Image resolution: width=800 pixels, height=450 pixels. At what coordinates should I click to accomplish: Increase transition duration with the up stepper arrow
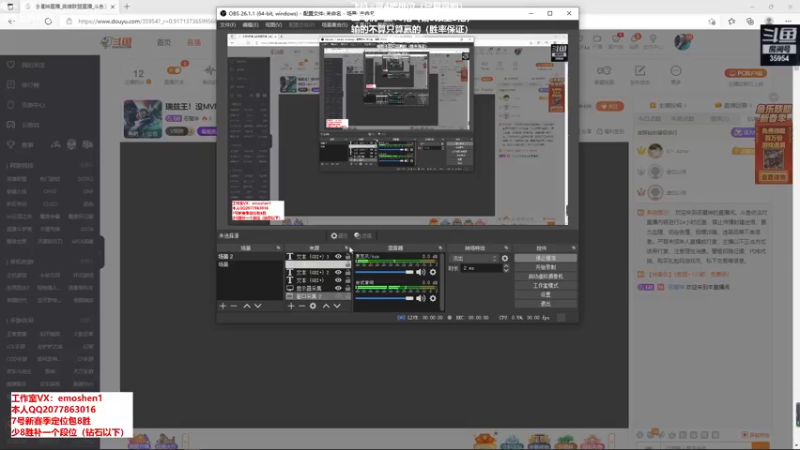[x=506, y=266]
